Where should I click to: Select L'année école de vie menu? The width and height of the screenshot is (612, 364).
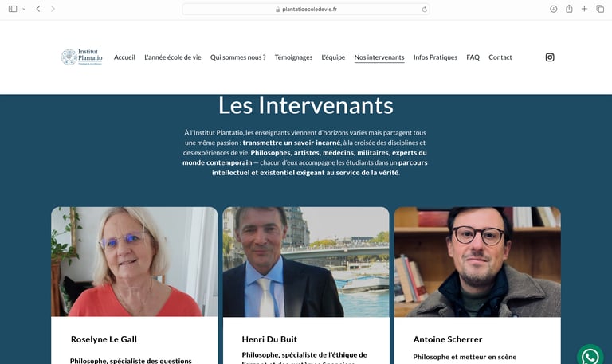[172, 57]
